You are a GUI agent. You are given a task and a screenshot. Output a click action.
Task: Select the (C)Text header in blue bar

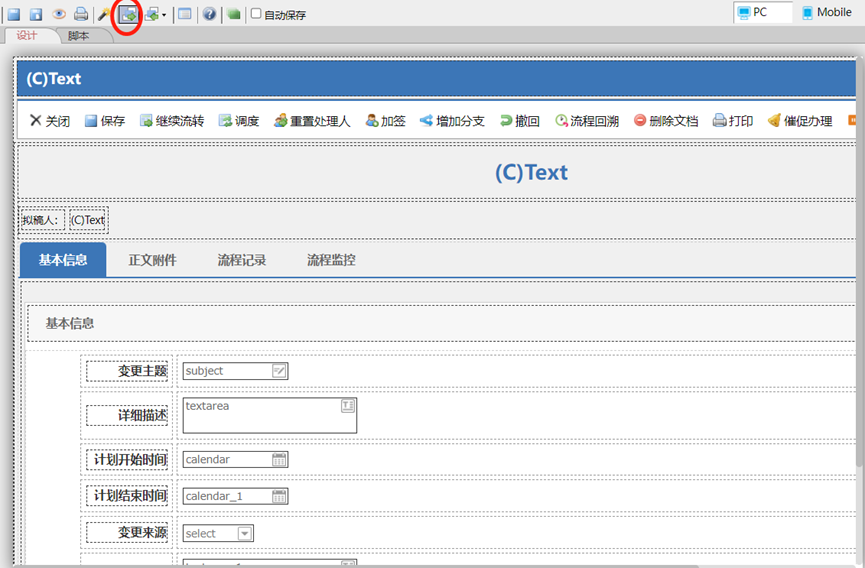tap(54, 79)
